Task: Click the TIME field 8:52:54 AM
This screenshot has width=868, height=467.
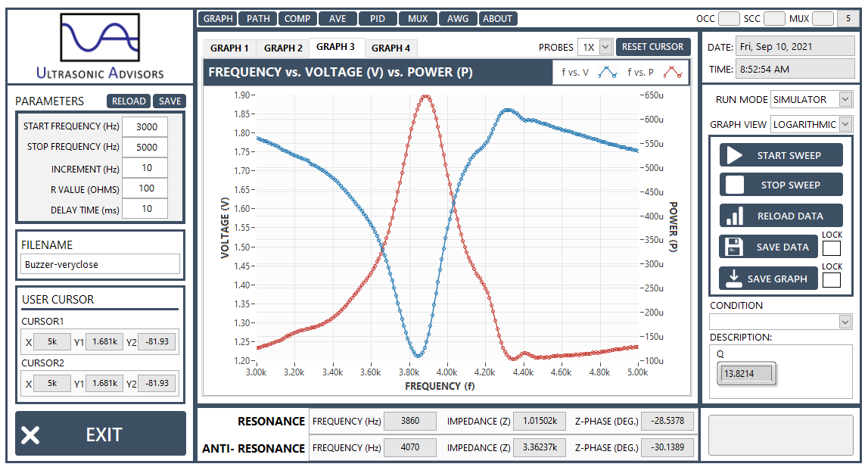Action: point(795,69)
